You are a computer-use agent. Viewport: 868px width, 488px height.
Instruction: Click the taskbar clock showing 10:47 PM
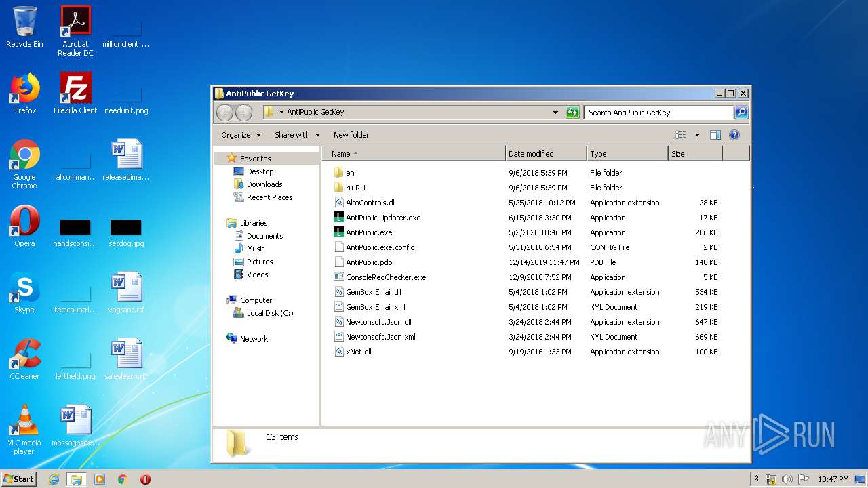pos(833,479)
